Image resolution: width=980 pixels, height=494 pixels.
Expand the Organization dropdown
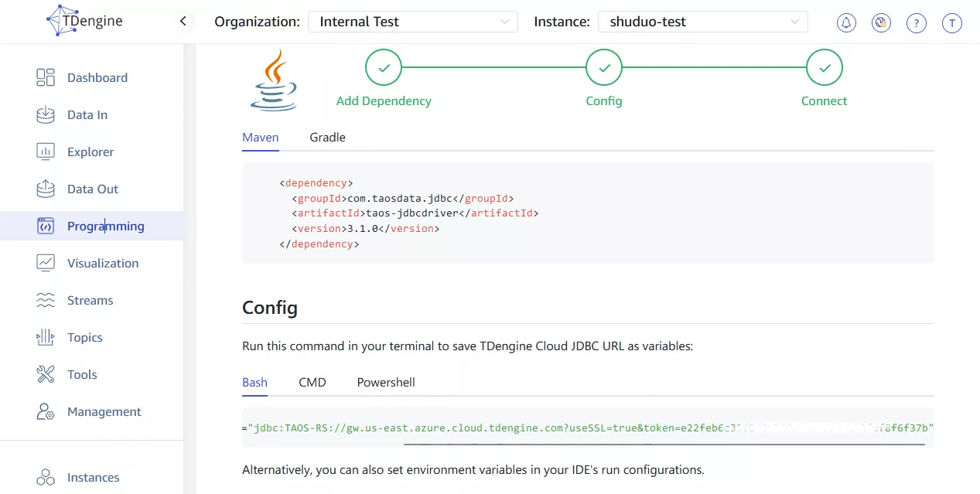[x=412, y=22]
